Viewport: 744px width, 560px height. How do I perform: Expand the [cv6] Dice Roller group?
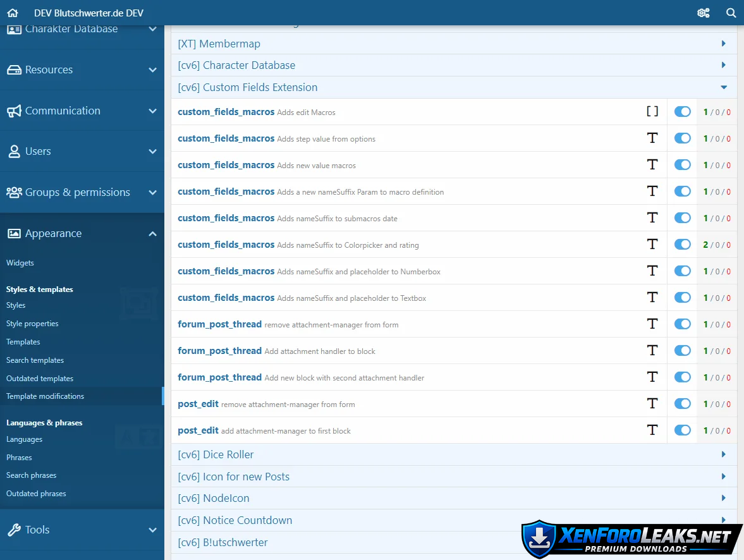(724, 454)
